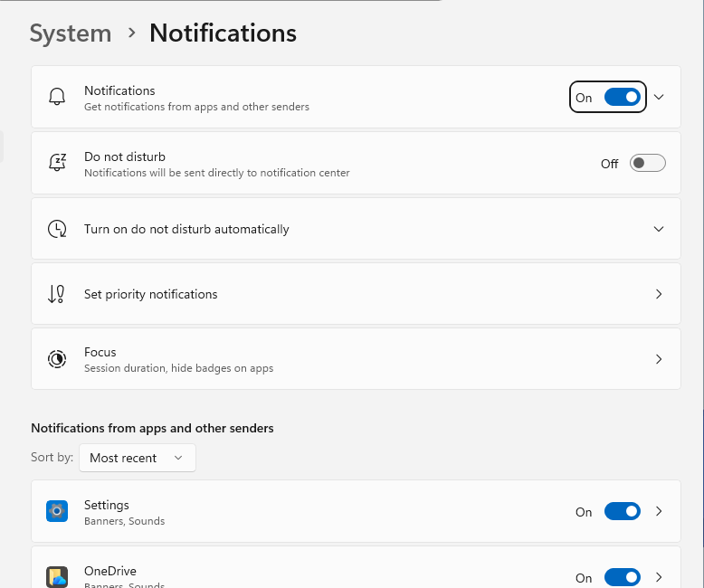Click the Notifications bell icon
This screenshot has height=588, width=704.
(57, 97)
